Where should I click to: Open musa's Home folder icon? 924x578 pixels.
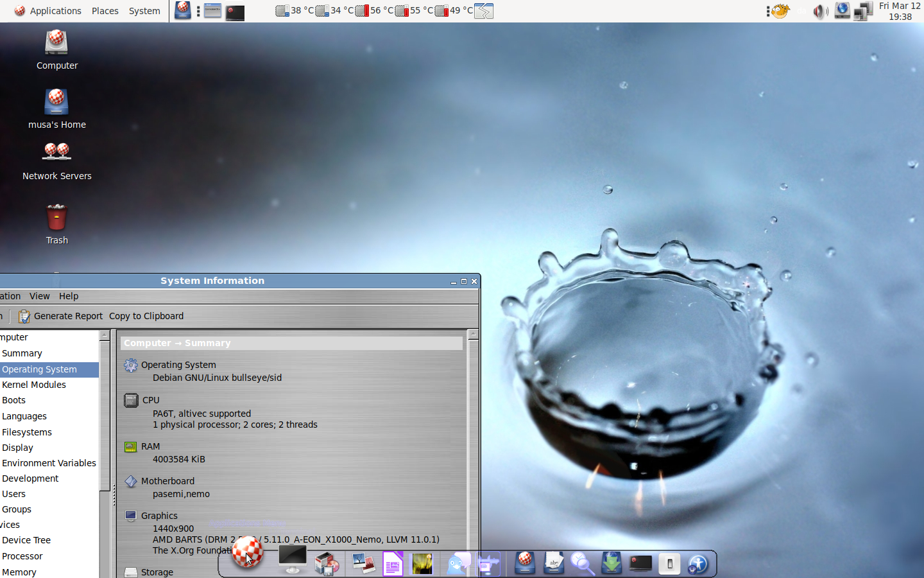point(56,103)
